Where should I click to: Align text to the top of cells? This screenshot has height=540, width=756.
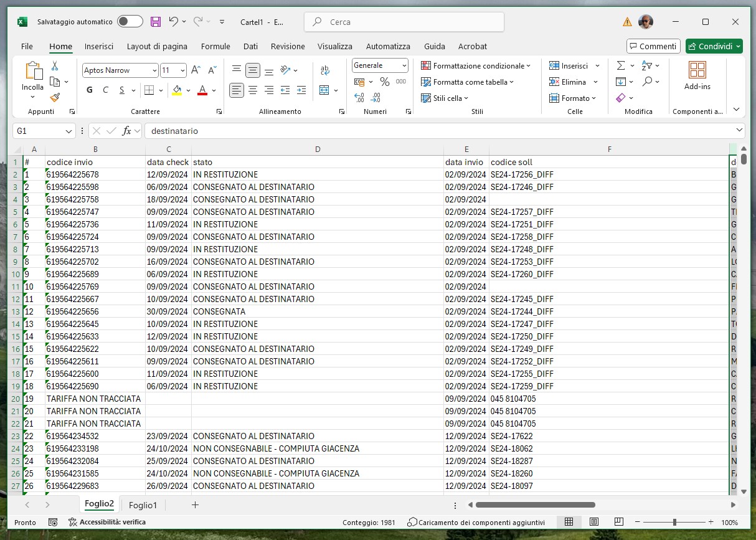tap(237, 70)
